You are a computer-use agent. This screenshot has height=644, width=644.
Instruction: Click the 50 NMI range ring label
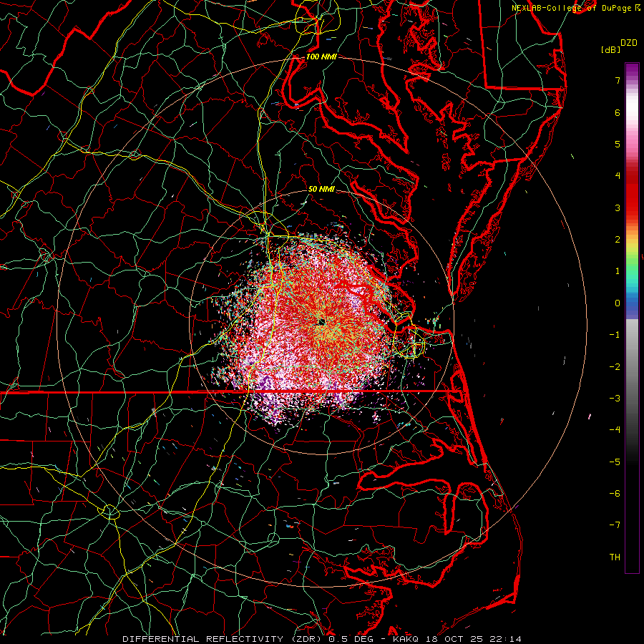(x=321, y=189)
